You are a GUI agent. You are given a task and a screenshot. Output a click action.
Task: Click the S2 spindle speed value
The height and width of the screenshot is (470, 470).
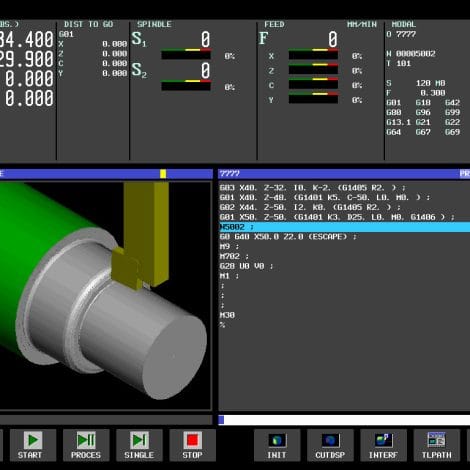point(205,71)
